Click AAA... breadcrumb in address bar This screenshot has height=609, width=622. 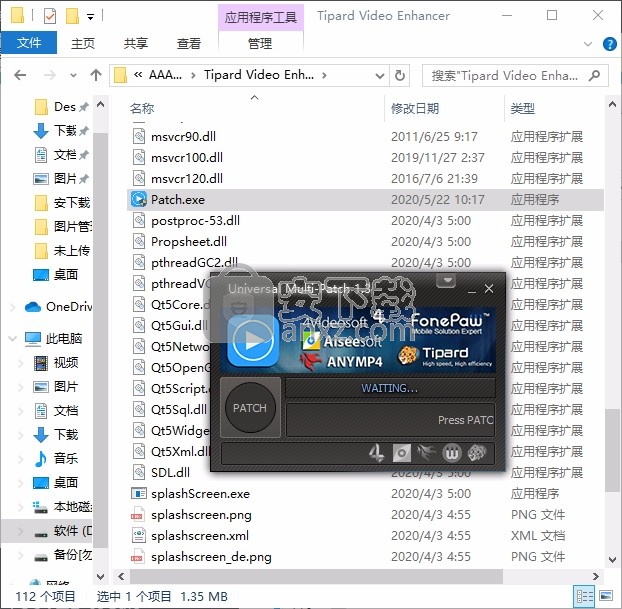[165, 75]
